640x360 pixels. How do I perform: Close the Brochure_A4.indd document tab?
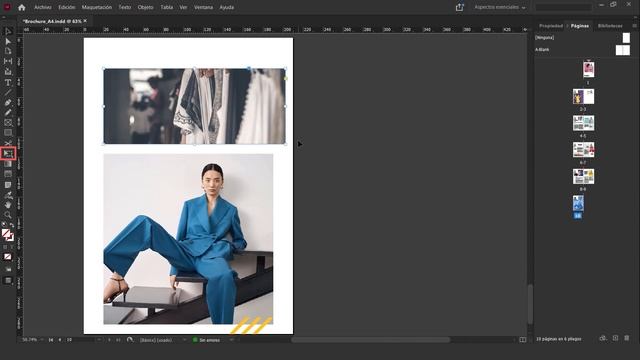[85, 21]
